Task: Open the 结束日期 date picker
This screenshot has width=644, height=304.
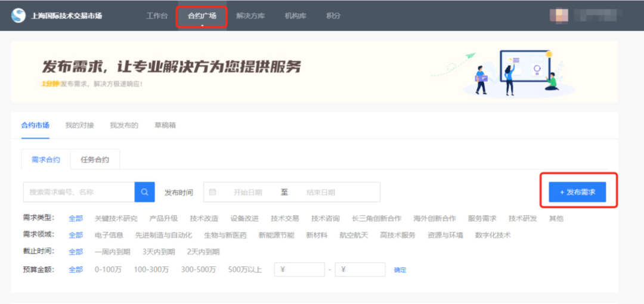Action: [321, 193]
